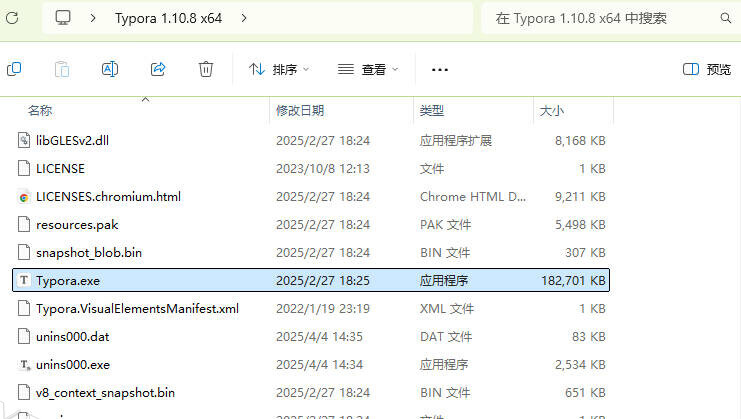
Task: Click the 2025/4/4 14:35 date cell
Action: (319, 337)
